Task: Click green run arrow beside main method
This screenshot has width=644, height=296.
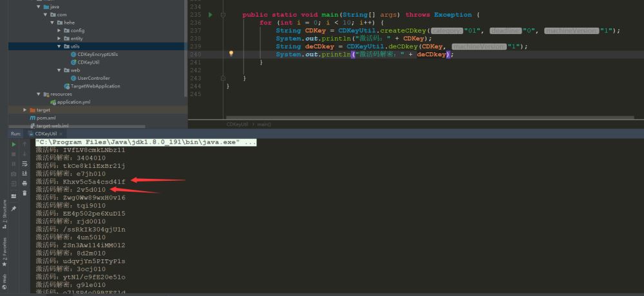Action: tap(211, 15)
